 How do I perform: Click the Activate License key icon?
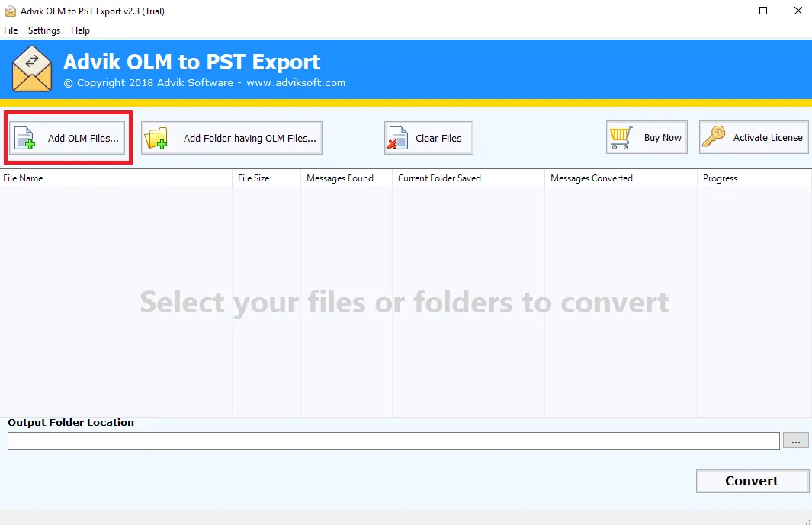(x=714, y=138)
